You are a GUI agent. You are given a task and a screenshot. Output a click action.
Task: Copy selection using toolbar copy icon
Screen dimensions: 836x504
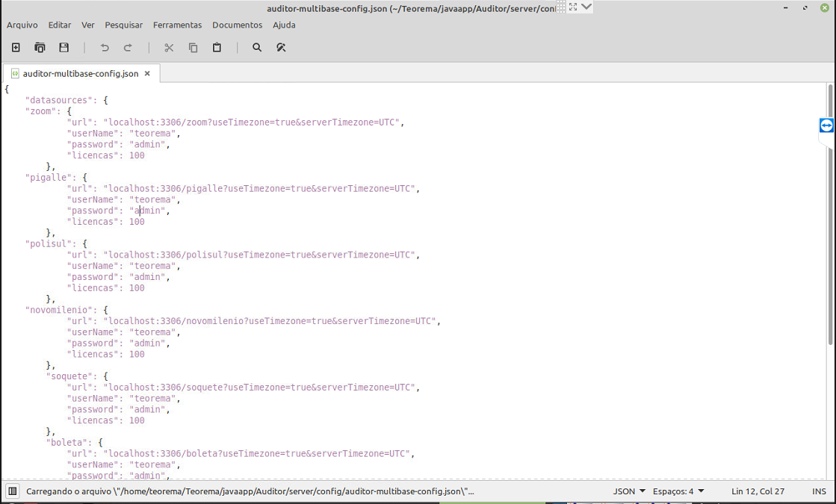193,48
